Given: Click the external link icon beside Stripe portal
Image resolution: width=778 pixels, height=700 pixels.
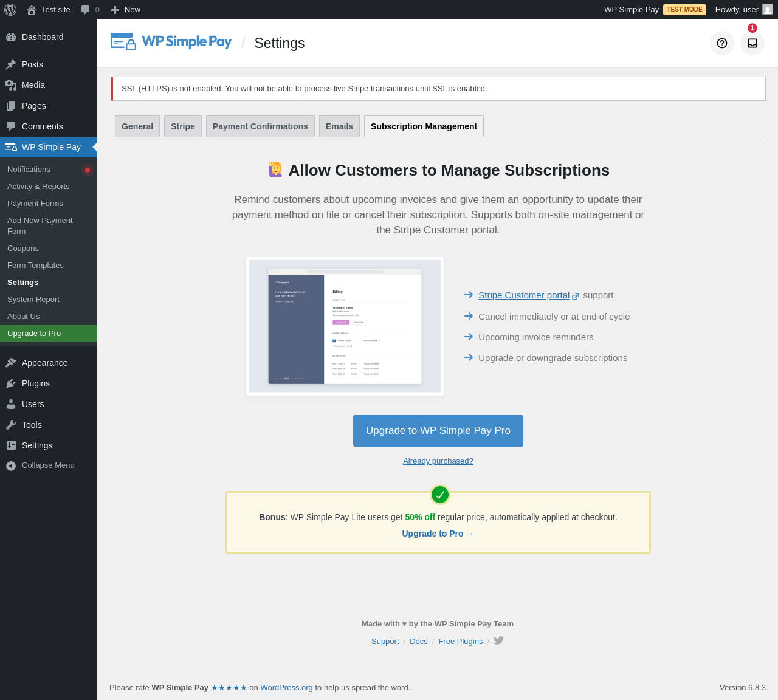Looking at the screenshot, I should [576, 297].
